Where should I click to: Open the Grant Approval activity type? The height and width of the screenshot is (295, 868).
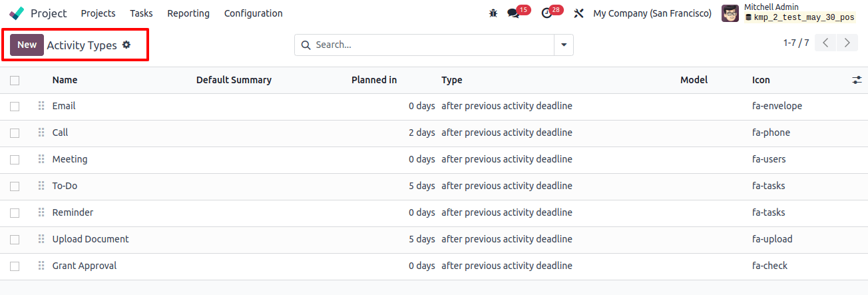point(85,266)
